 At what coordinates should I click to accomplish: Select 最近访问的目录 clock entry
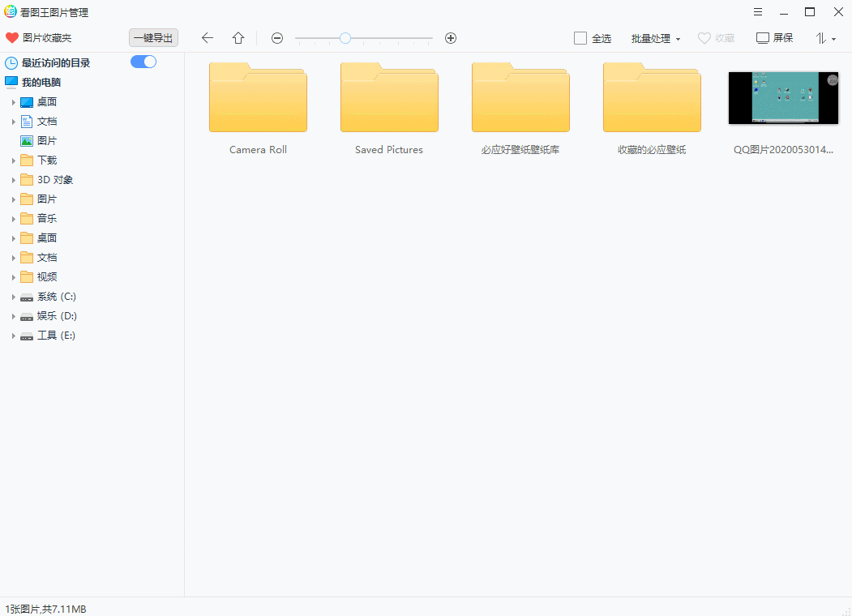coord(48,63)
